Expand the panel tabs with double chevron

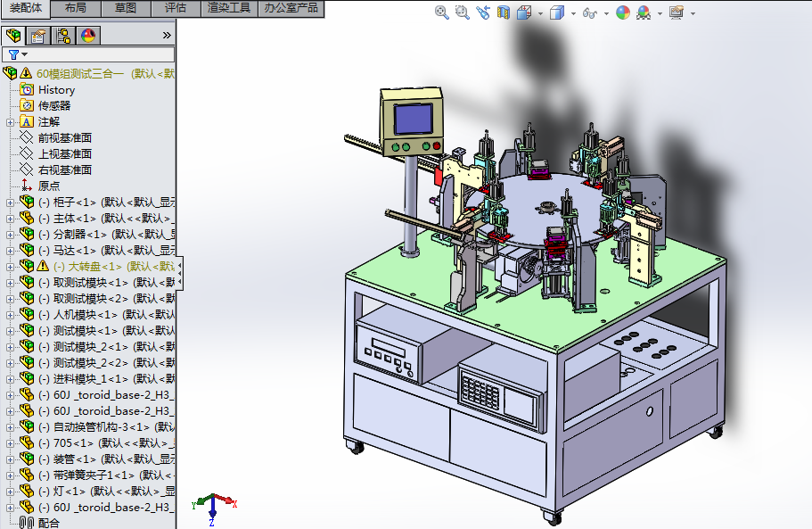click(167, 36)
